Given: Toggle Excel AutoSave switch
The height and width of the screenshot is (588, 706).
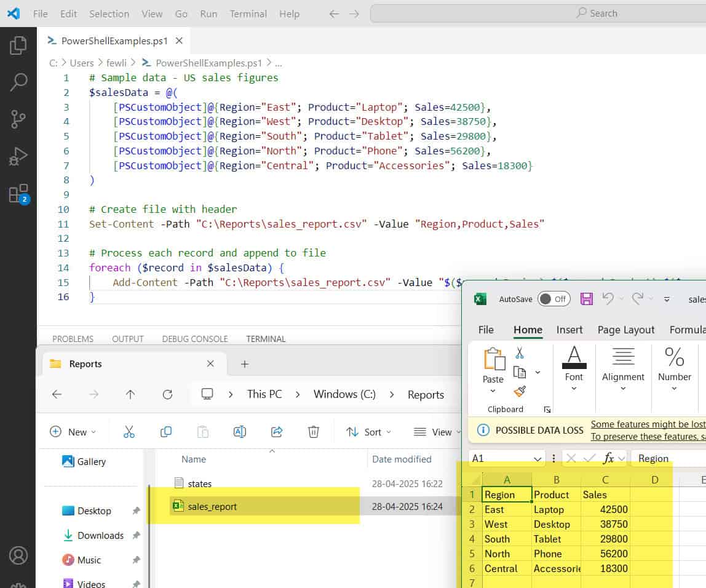Looking at the screenshot, I should point(554,299).
